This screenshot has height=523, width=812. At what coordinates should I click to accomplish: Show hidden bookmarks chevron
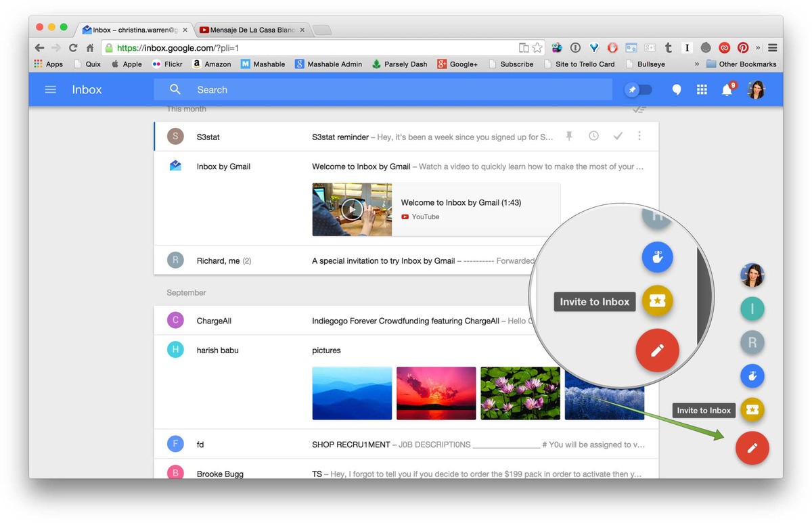point(697,64)
